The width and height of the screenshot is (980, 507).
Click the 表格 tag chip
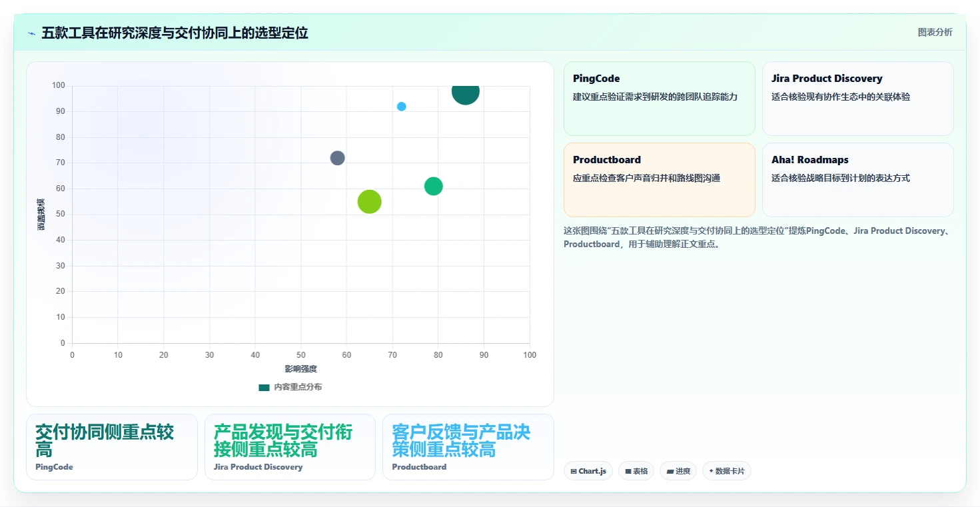point(636,471)
